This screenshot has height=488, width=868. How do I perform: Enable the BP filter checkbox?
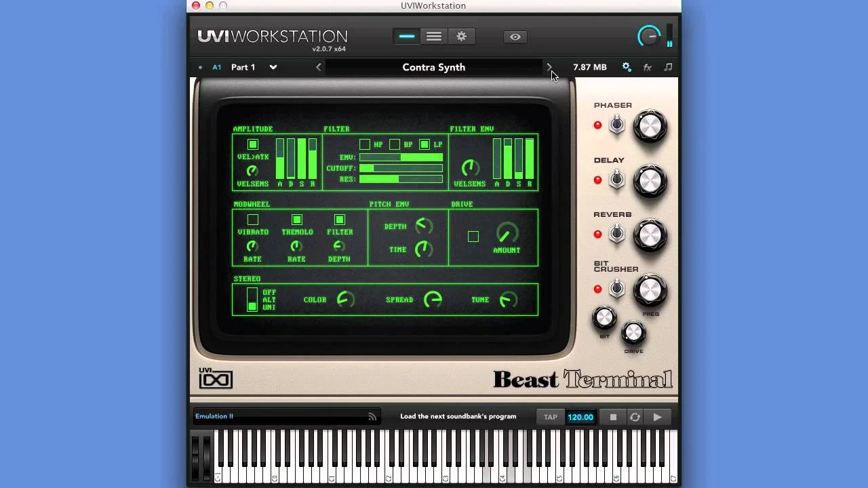tap(395, 144)
